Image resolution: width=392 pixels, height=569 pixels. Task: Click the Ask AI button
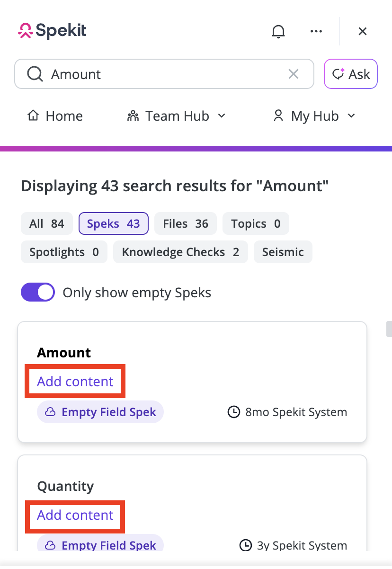pyautogui.click(x=351, y=74)
